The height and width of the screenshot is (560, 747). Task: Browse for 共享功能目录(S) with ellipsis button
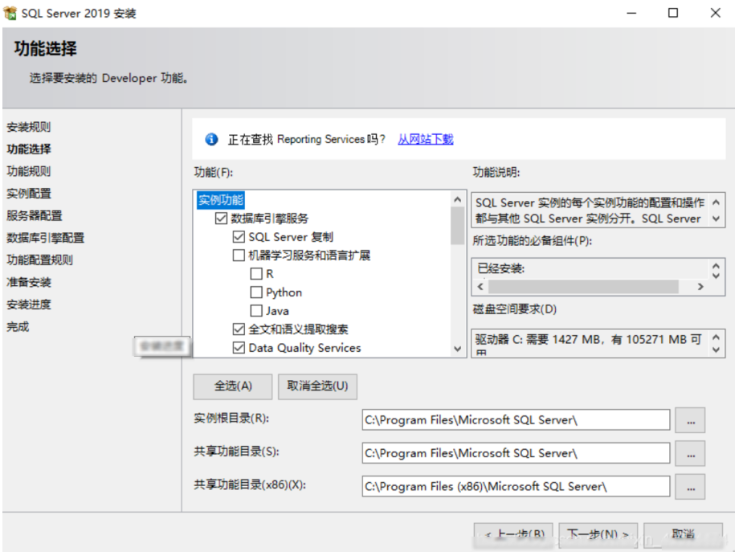pyautogui.click(x=690, y=453)
